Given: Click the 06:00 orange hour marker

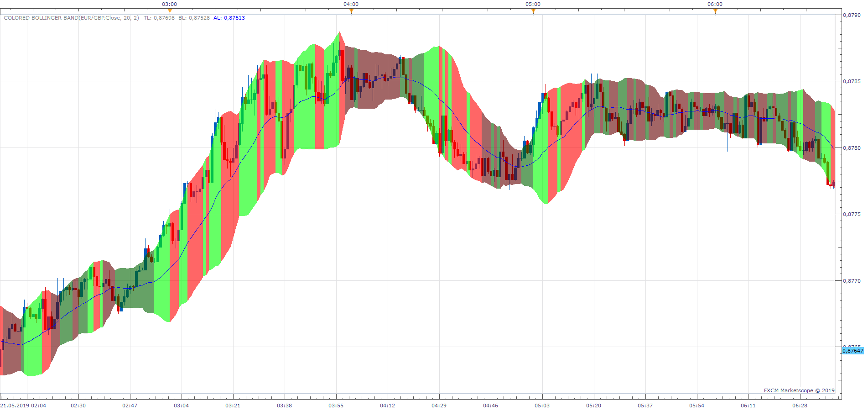Looking at the screenshot, I should tap(715, 11).
